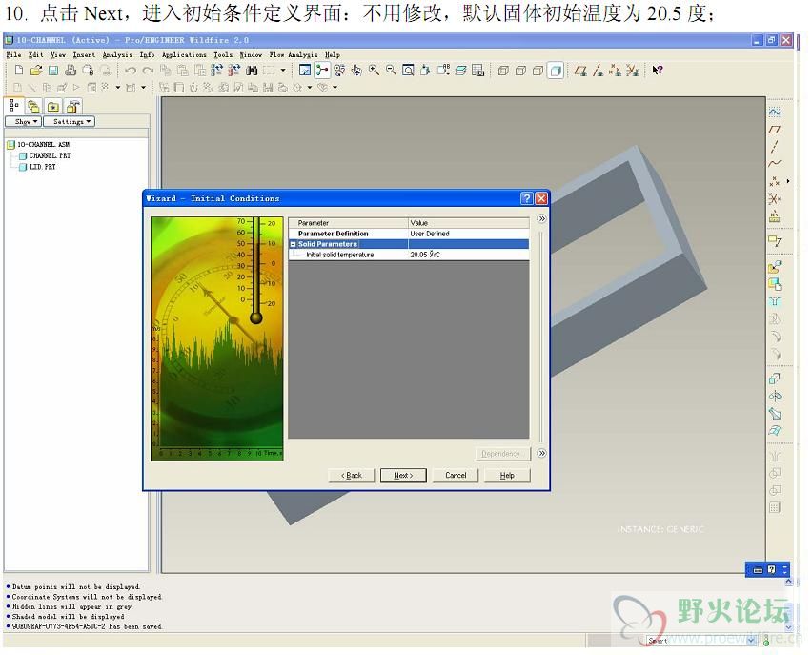The image size is (812, 655).
Task: Click the upper double-chevron button in wizard
Action: coord(541,218)
